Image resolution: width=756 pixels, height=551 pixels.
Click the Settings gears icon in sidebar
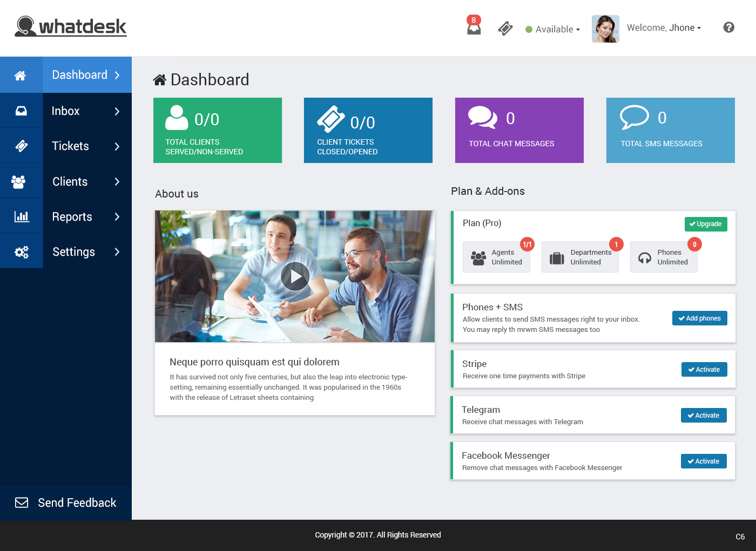coord(21,251)
